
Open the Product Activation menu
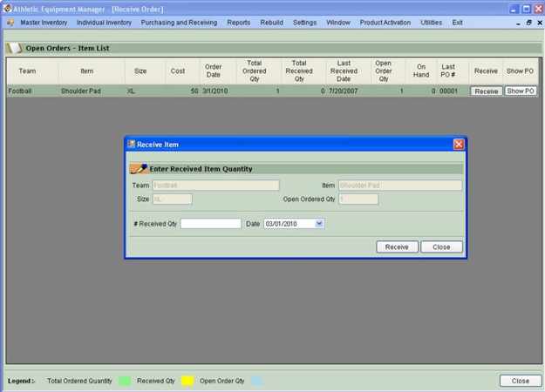tap(385, 23)
